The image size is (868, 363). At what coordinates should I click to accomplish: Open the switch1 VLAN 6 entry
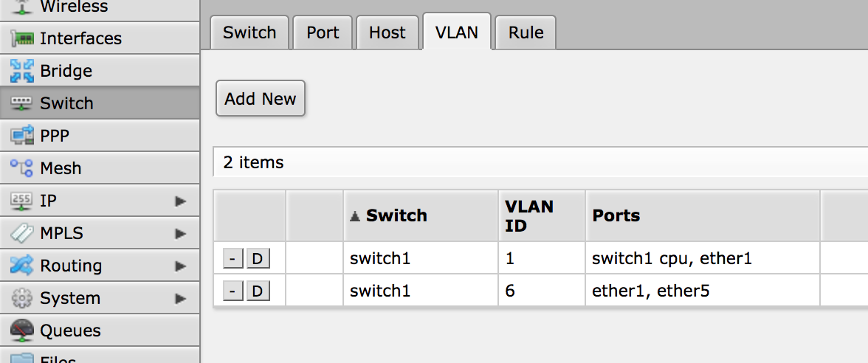coord(379,291)
